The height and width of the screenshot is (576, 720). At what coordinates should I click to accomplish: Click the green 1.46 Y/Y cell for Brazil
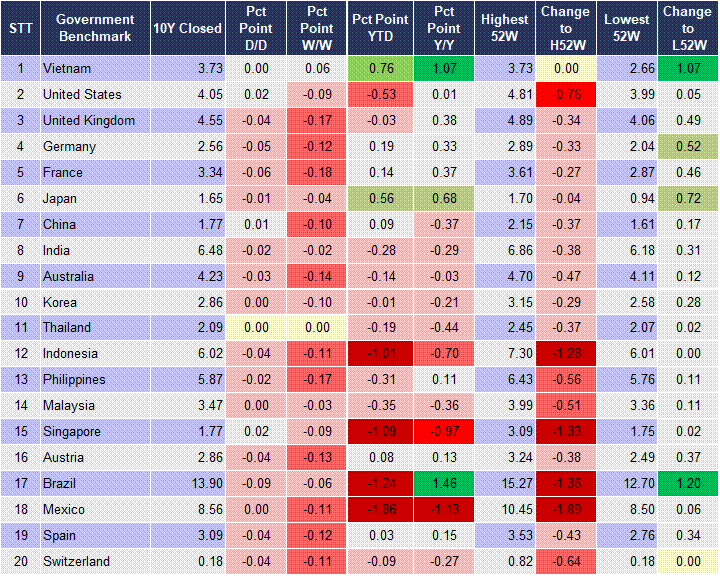[442, 484]
